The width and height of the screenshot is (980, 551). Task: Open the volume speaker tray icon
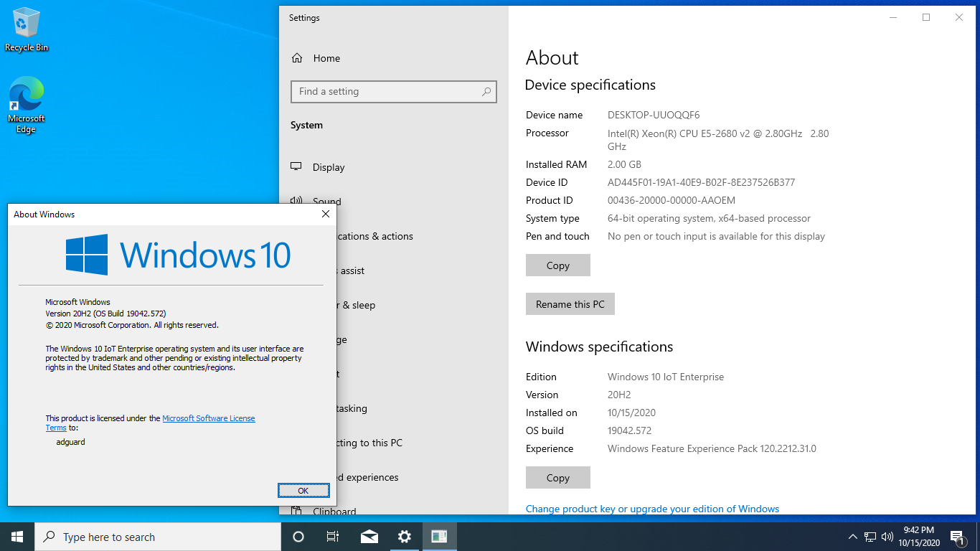coord(887,537)
